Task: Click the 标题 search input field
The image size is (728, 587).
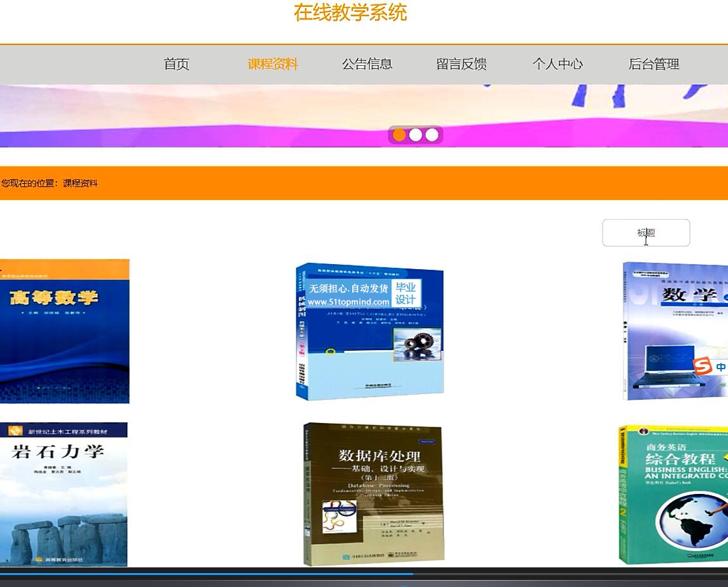Action: 646,232
